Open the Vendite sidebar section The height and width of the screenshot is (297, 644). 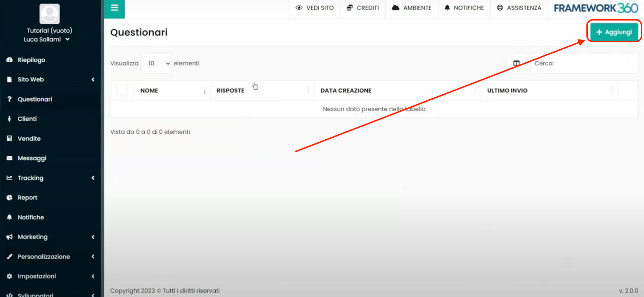point(29,139)
